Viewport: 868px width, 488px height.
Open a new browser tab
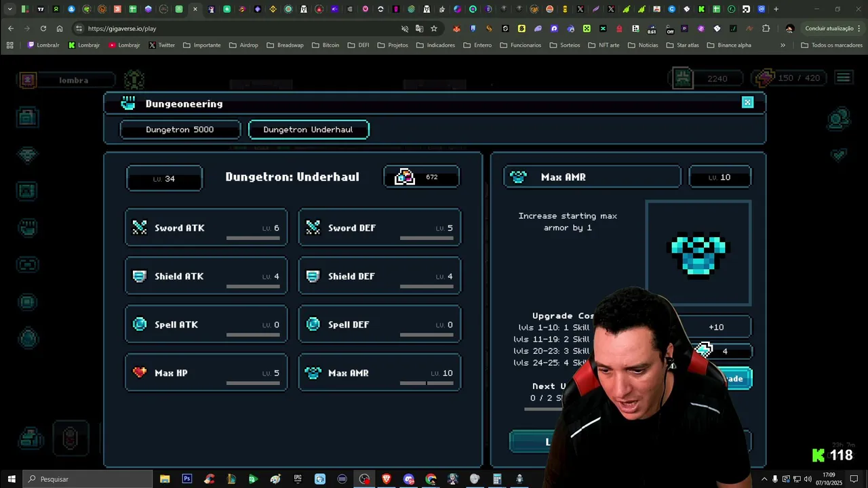coord(776,9)
